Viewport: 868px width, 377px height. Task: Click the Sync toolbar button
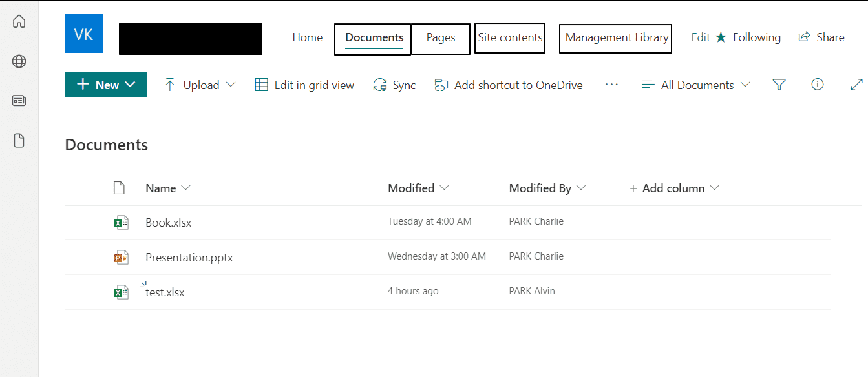(395, 85)
